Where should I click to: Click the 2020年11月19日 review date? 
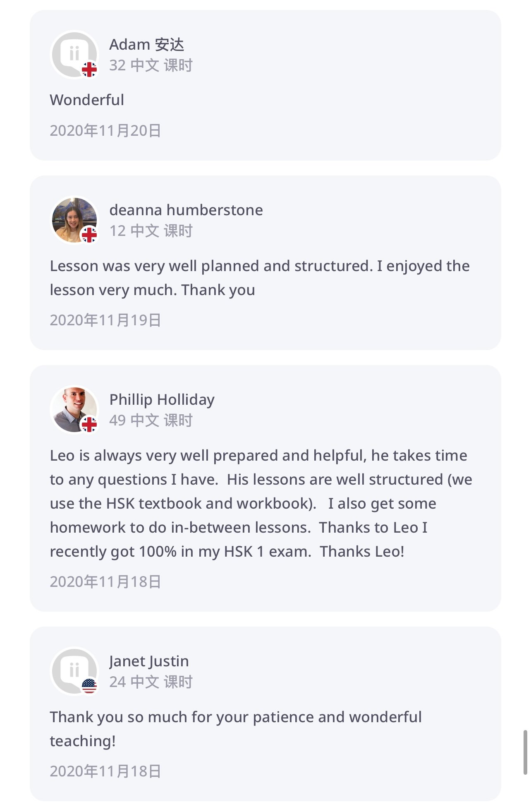[x=105, y=320]
